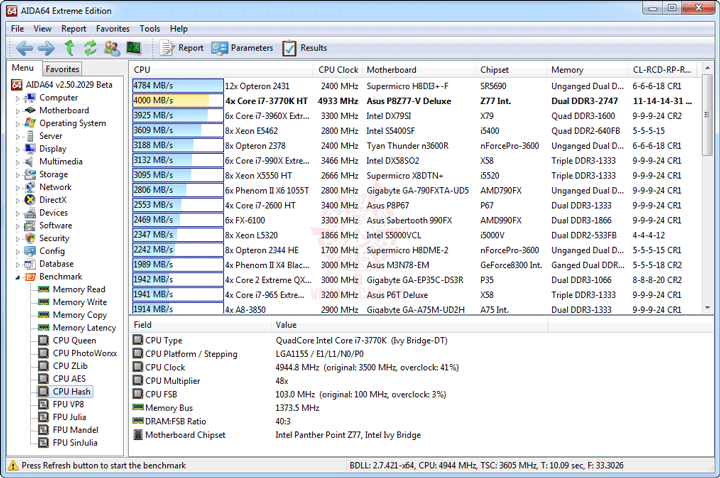
Task: Sort by the Memory column header
Action: pos(587,70)
